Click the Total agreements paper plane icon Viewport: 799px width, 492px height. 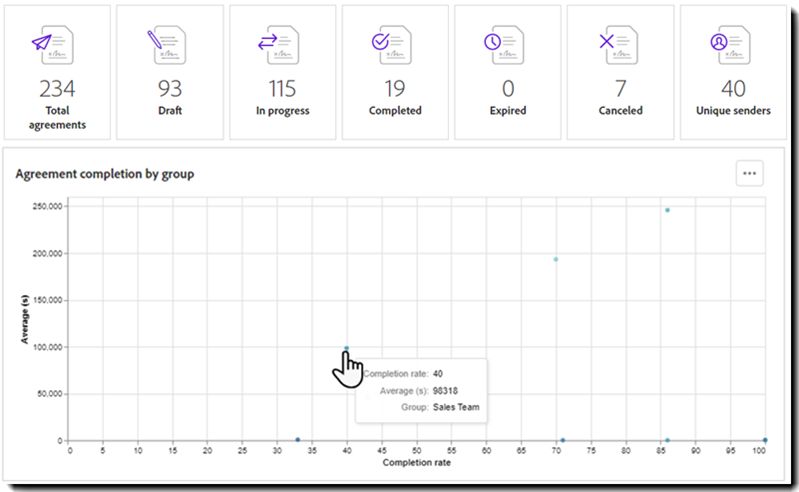55,45
